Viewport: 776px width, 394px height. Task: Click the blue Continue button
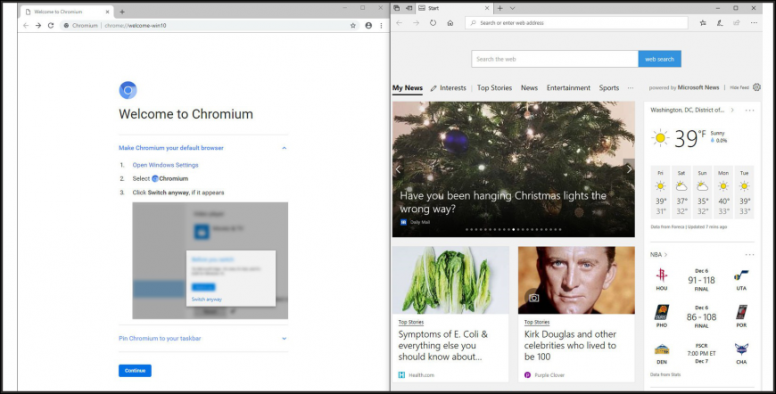135,371
